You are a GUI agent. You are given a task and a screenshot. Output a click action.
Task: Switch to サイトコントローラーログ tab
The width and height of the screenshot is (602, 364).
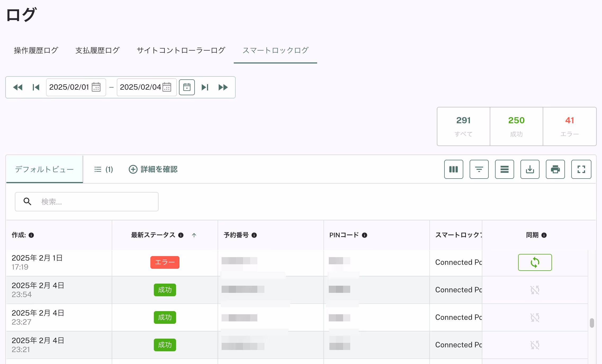[181, 50]
